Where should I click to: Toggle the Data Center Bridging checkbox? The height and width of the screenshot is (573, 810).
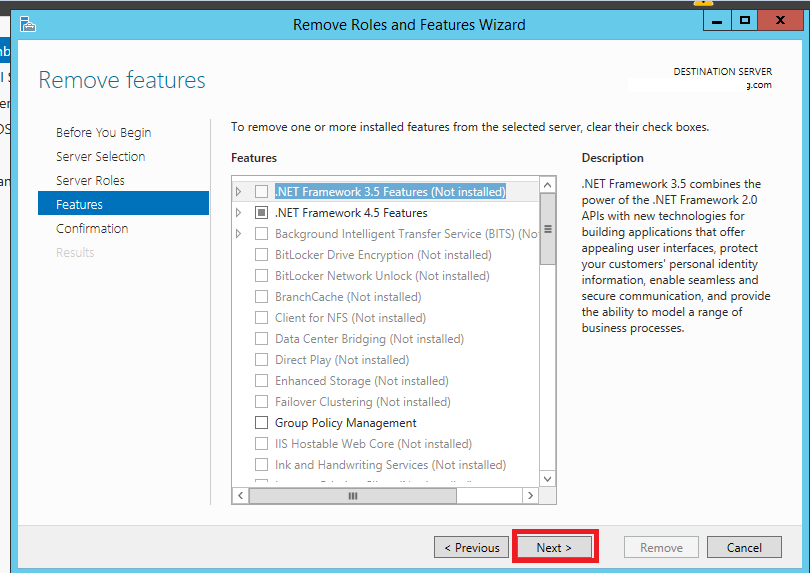point(261,338)
